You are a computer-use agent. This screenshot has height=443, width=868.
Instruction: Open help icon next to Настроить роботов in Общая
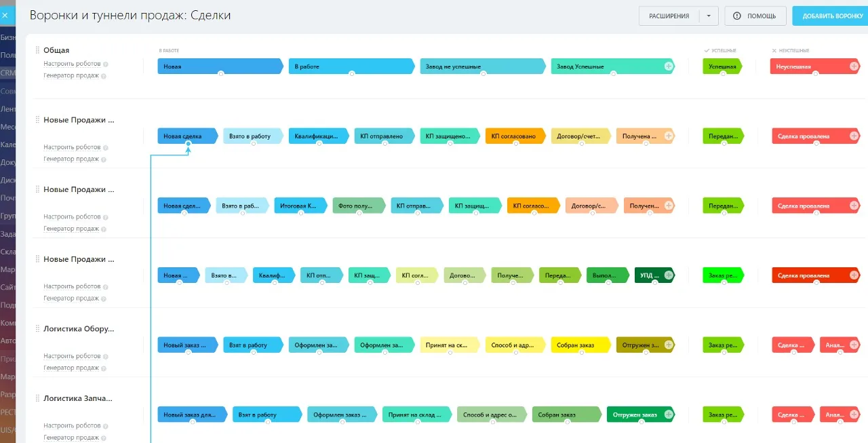(x=106, y=64)
